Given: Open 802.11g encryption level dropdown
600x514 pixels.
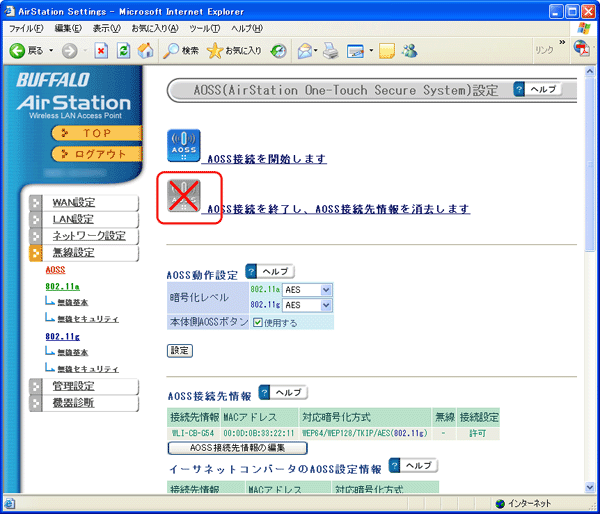Looking at the screenshot, I should (x=307, y=305).
